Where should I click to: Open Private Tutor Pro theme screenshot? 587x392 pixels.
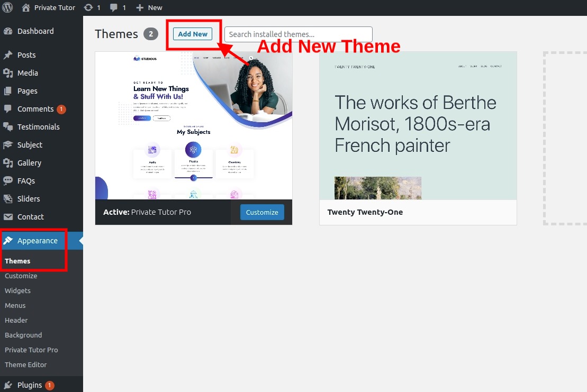pos(194,126)
